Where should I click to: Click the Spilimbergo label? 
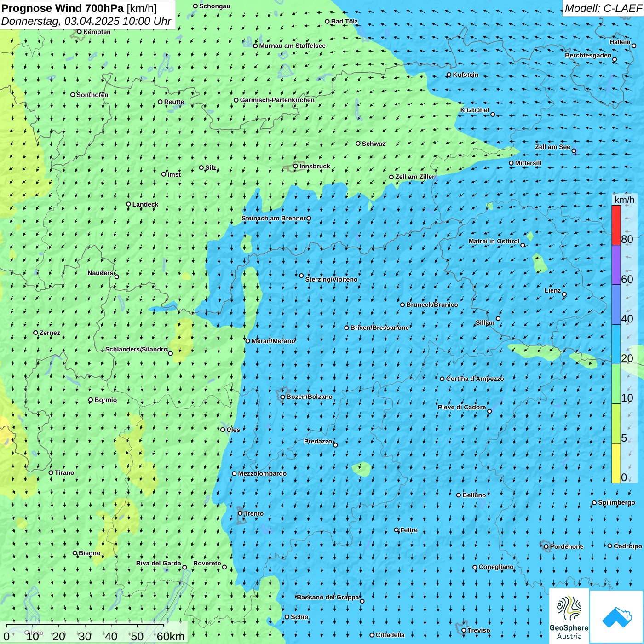tap(616, 502)
